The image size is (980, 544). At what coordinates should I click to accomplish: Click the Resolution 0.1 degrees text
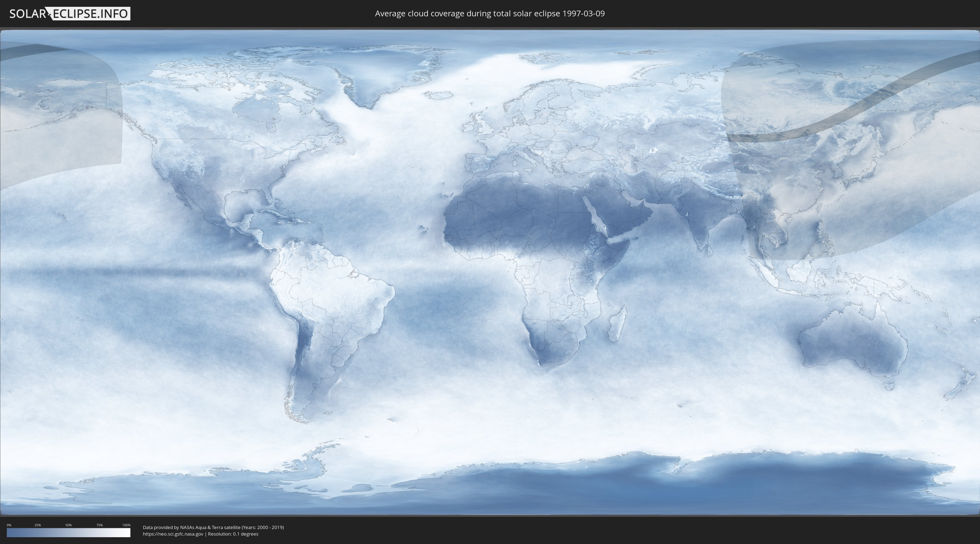click(x=233, y=534)
